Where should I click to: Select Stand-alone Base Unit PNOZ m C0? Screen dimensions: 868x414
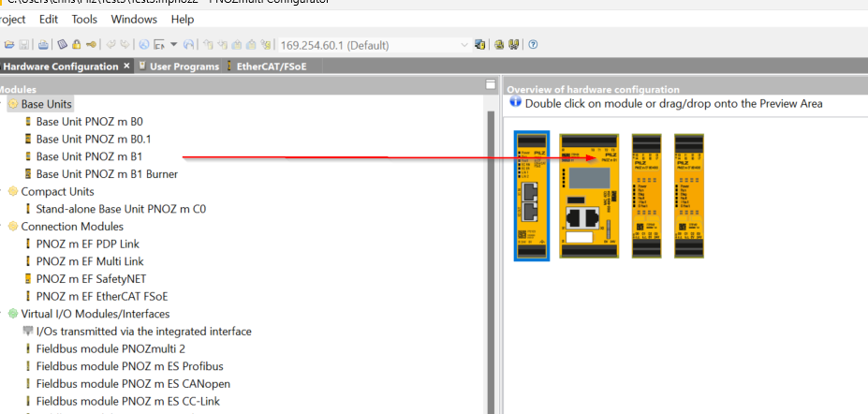(x=121, y=209)
